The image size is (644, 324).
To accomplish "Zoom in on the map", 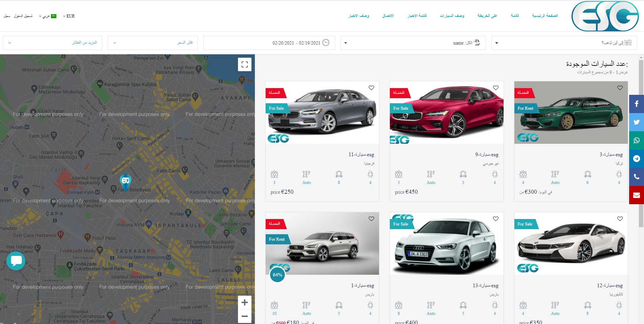I will (x=244, y=302).
